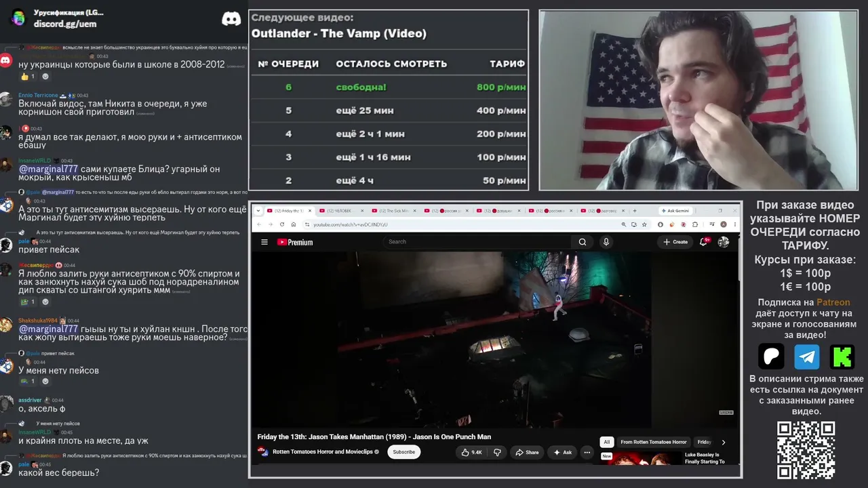Screen dimensions: 868x488
Task: Click the 'ещё 25 мин' queue cell
Action: [365, 110]
